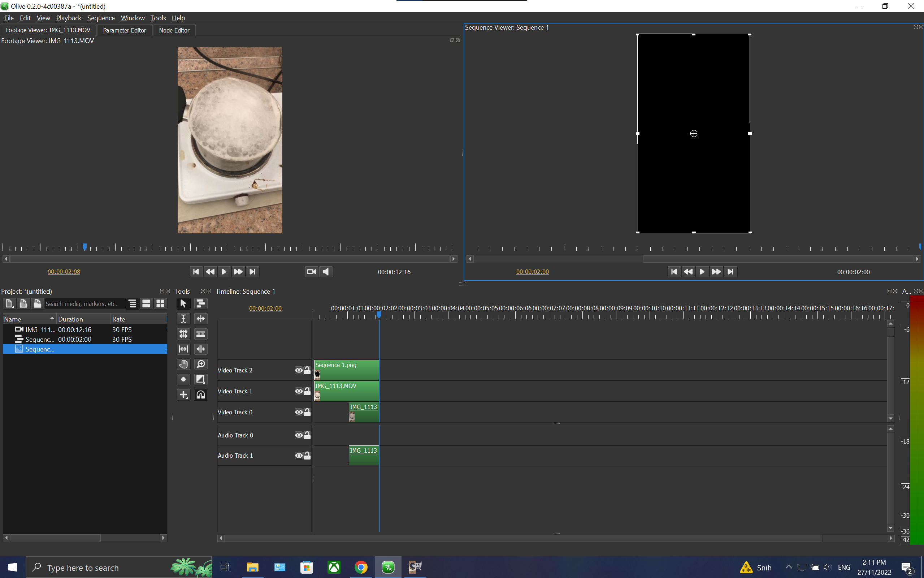Open the Edit menu
924x578 pixels.
[25, 18]
